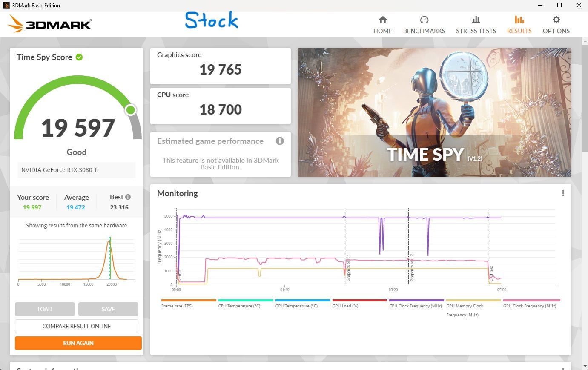Click the info icon next to Best
Viewport: 588px width, 370px height.
click(x=128, y=197)
